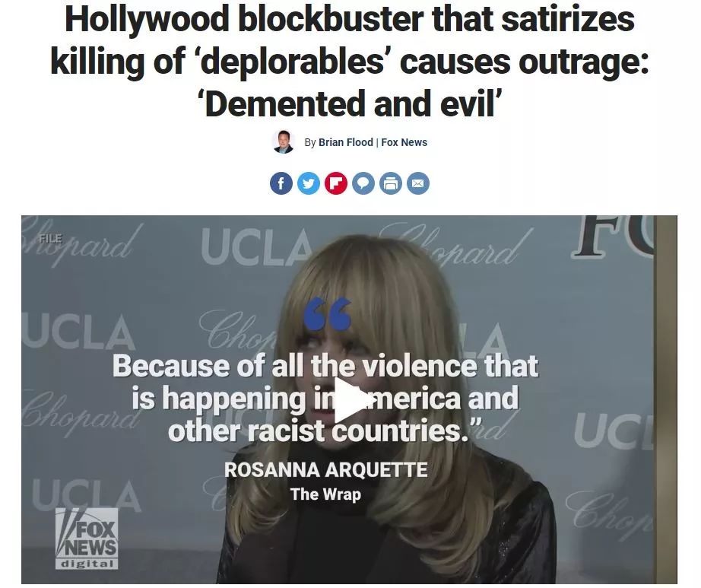Click the 'other racist countries' quote text
Image resolution: width=701 pixels, height=588 pixels.
pos(319,431)
